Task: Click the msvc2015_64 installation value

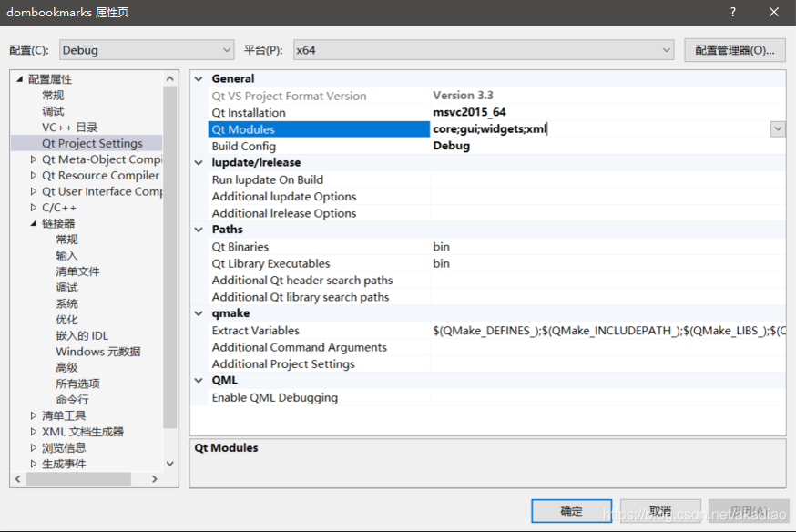Action: (469, 112)
